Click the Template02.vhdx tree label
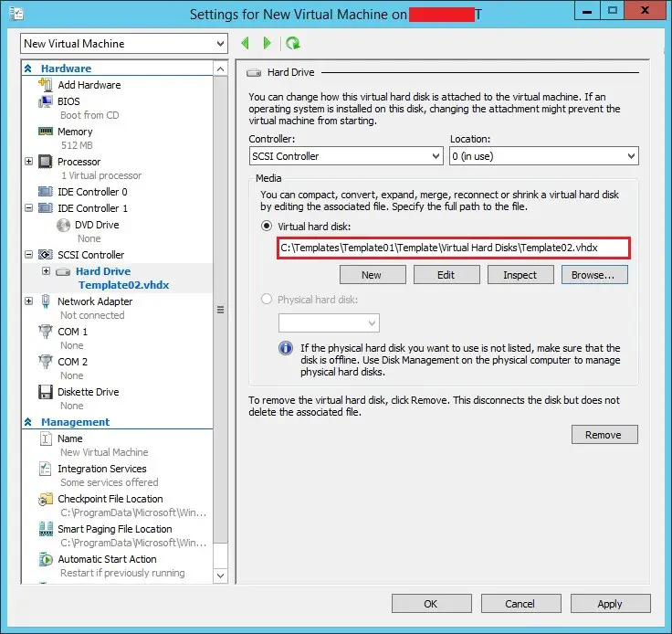The image size is (672, 634). click(124, 285)
